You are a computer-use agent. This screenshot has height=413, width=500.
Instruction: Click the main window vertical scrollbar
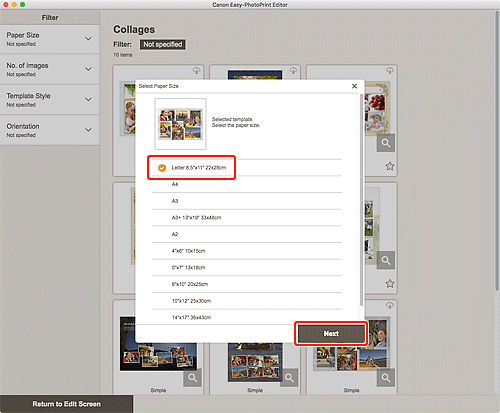point(497,150)
